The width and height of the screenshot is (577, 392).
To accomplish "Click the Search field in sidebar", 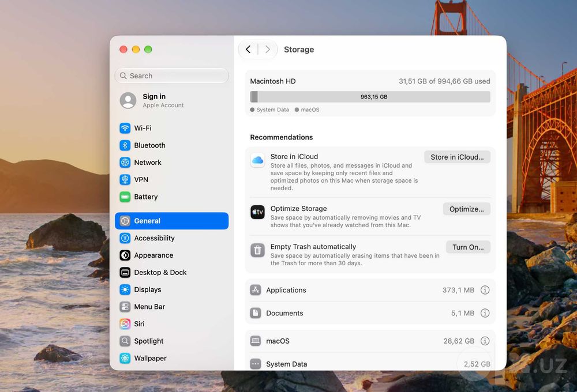I will [x=171, y=76].
